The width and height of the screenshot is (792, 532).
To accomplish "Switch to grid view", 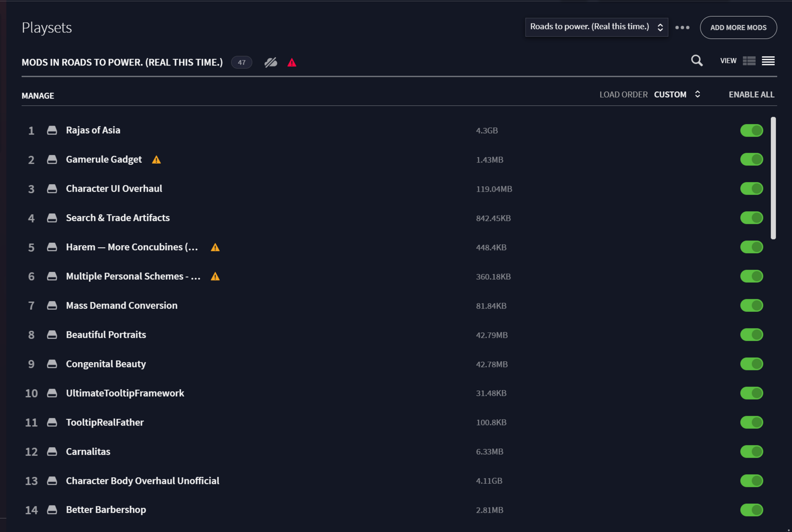I will [x=749, y=61].
